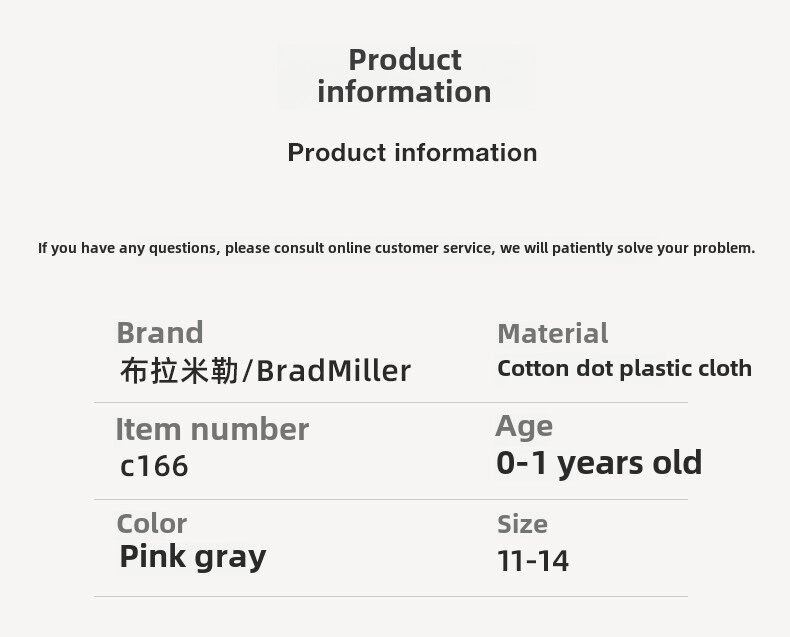790x637 pixels.
Task: Click the "Pink gray" color value
Action: [x=193, y=556]
